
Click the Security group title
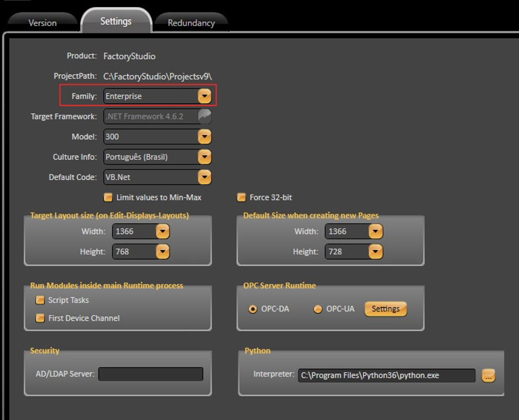click(x=45, y=351)
